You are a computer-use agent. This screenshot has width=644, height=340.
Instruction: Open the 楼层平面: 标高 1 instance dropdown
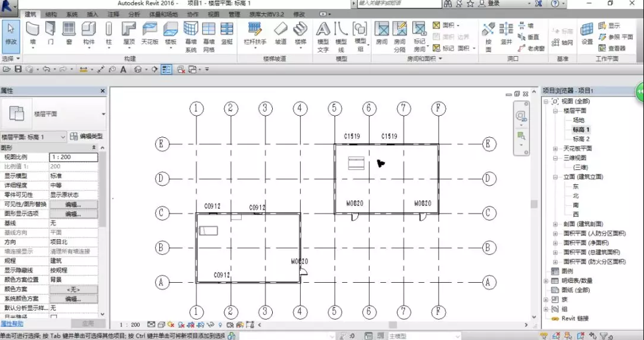coord(33,137)
